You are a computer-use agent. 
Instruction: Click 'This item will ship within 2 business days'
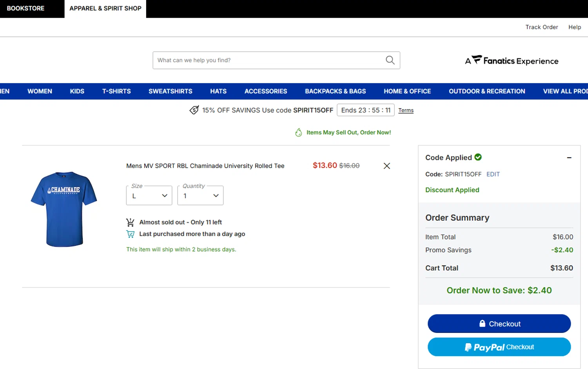coord(181,250)
